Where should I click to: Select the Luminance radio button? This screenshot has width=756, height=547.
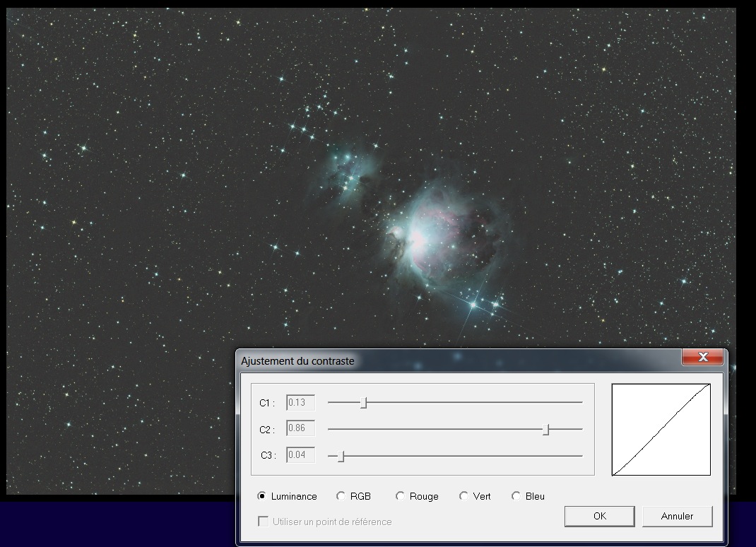[x=262, y=496]
